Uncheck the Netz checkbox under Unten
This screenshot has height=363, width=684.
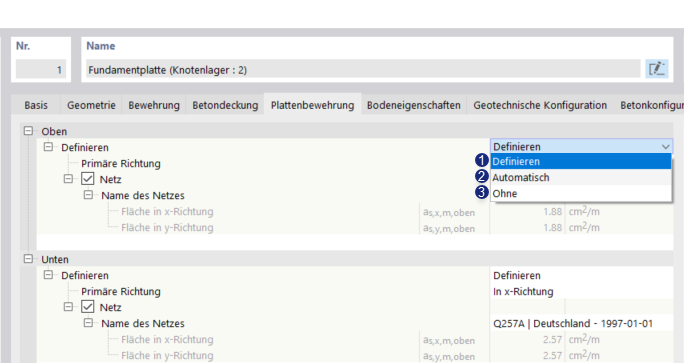(88, 307)
